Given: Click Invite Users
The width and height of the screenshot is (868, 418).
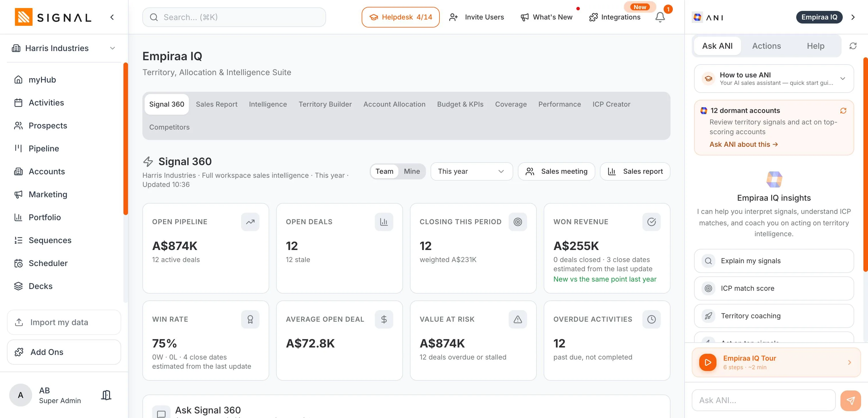Looking at the screenshot, I should (x=476, y=17).
